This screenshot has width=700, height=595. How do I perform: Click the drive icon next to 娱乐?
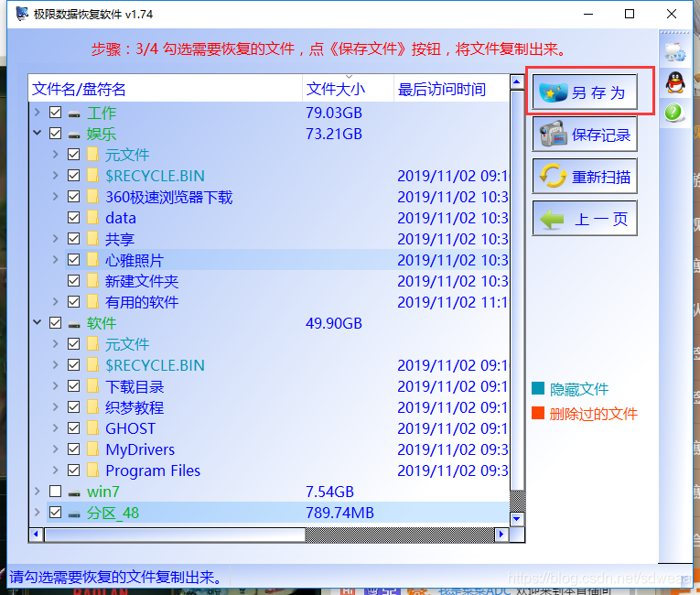[x=74, y=135]
